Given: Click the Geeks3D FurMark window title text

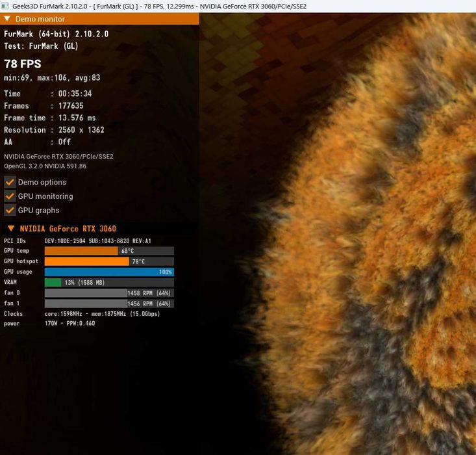Looking at the screenshot, I should click(x=159, y=6).
